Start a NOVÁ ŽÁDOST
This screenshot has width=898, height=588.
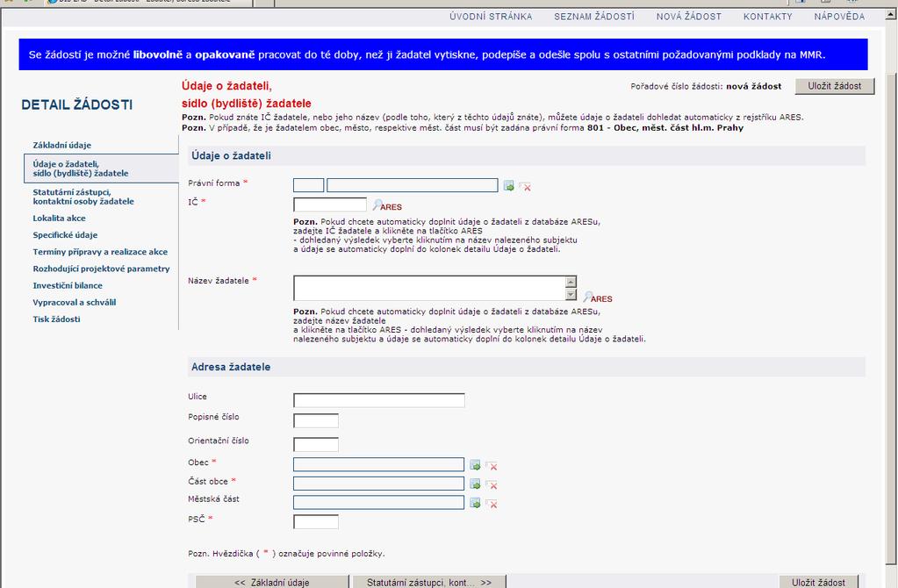click(x=689, y=17)
